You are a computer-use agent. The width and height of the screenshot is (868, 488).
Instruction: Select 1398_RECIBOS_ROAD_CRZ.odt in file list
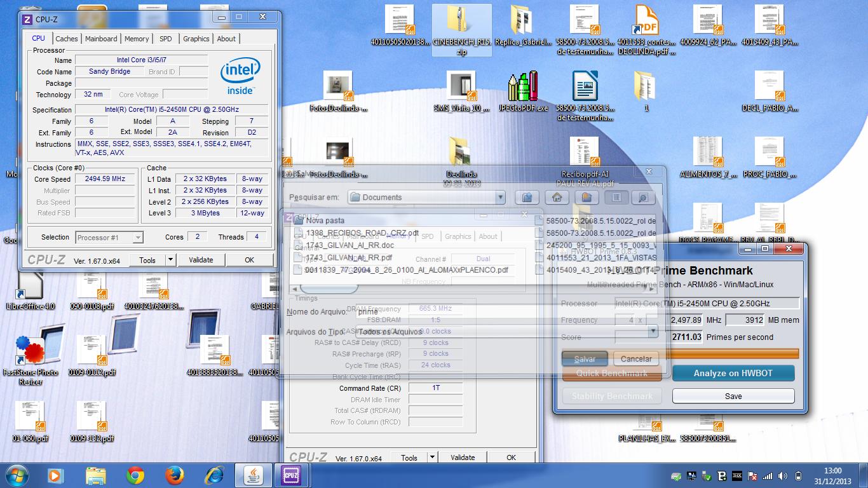tap(356, 233)
